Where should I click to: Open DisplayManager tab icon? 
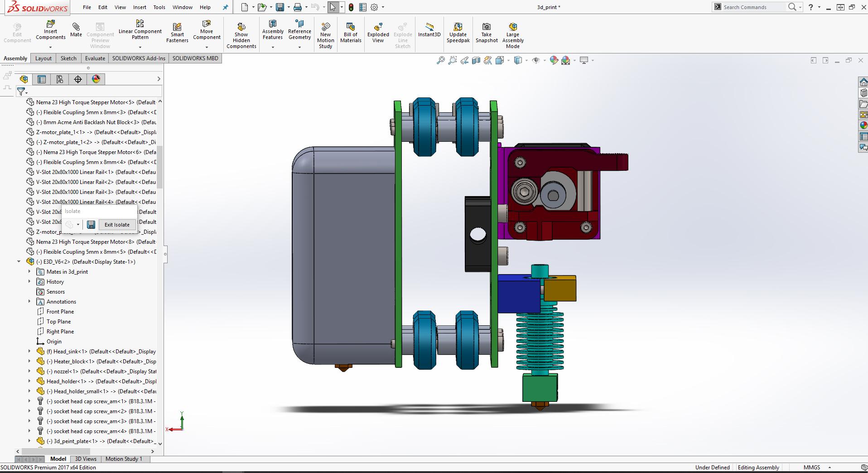(x=96, y=79)
